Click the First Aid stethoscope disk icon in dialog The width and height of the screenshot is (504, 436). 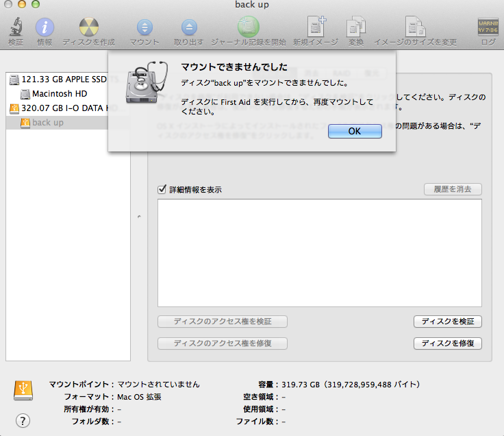point(147,82)
